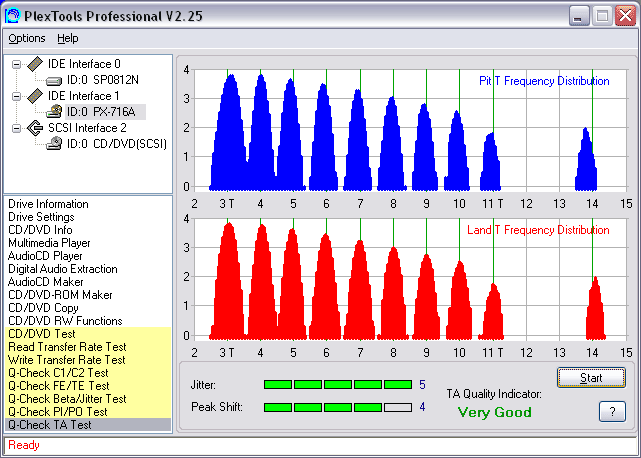The height and width of the screenshot is (458, 641).
Task: Select the IDE Interface 0 label
Action: coord(84,64)
